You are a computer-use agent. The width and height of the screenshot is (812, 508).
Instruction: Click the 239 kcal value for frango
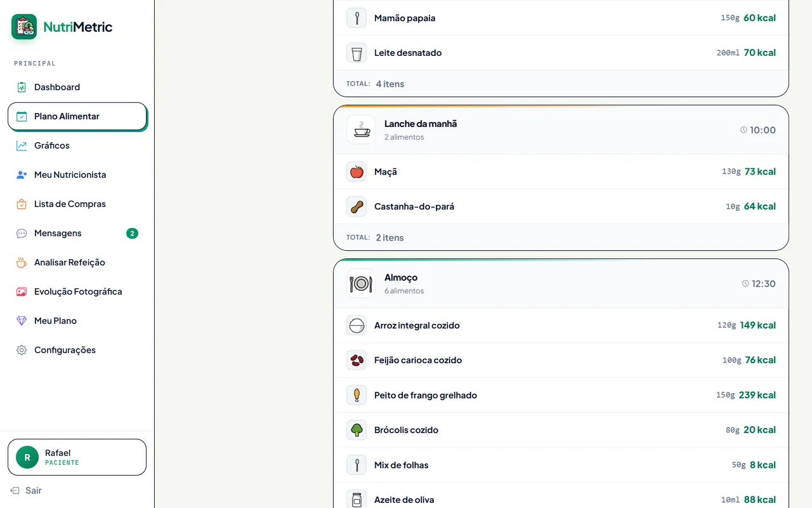757,395
